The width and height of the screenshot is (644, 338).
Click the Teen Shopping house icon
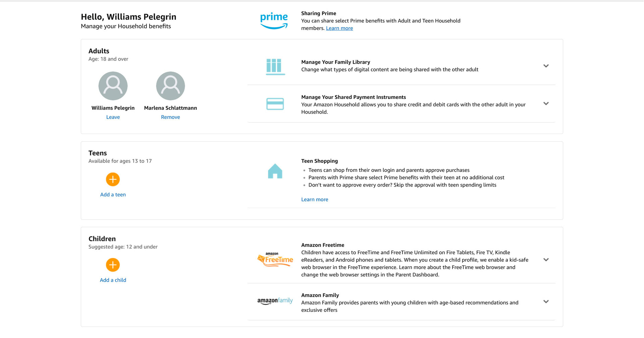275,171
